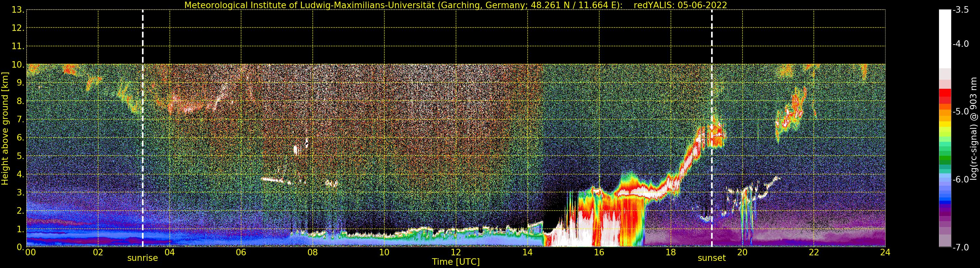The width and height of the screenshot is (980, 268).
Task: Click the '12' tick on the time axis
Action: pyautogui.click(x=456, y=252)
